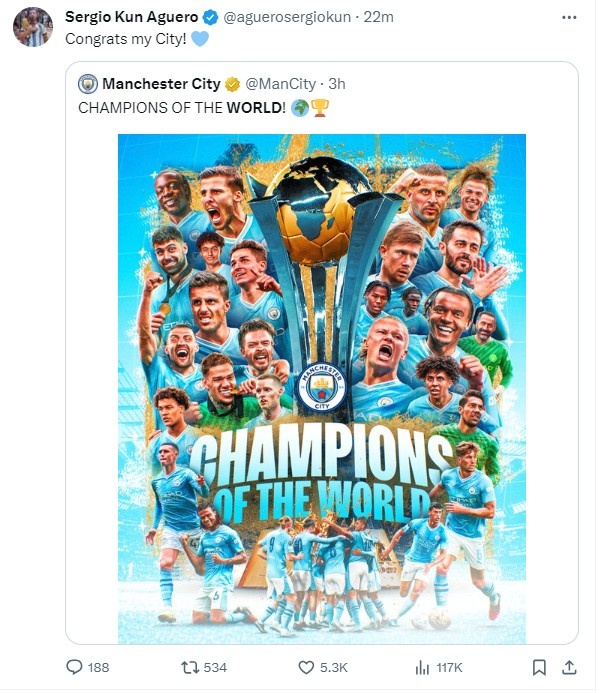The image size is (606, 693).
Task: Click the gold verified badge beside Manchester City
Action: (232, 84)
